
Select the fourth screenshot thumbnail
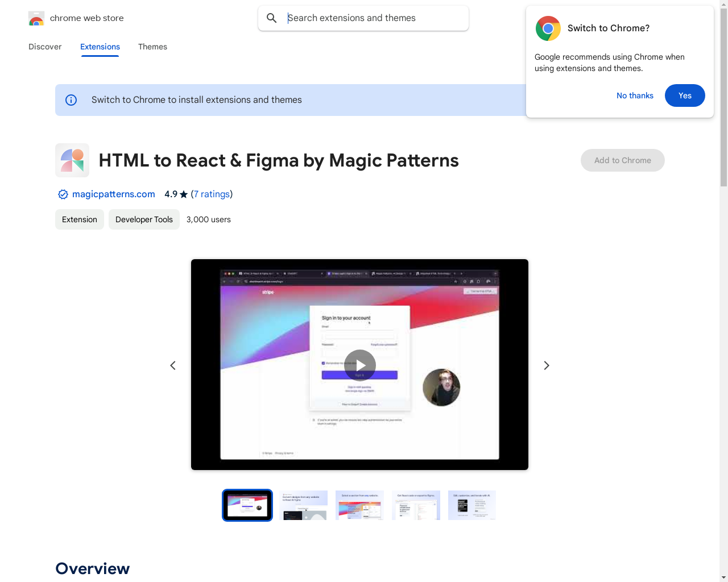416,505
